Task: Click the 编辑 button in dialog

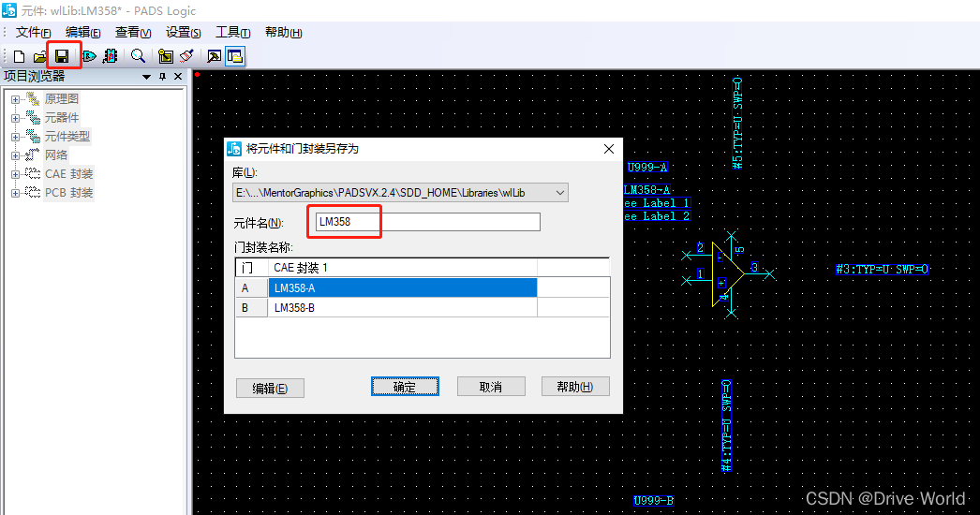Action: pos(270,389)
